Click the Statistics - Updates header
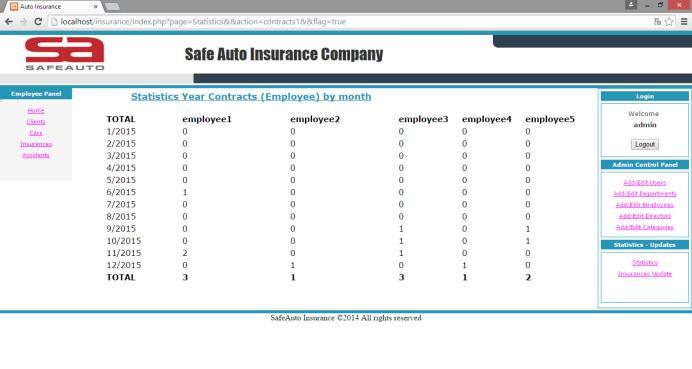 [x=645, y=245]
